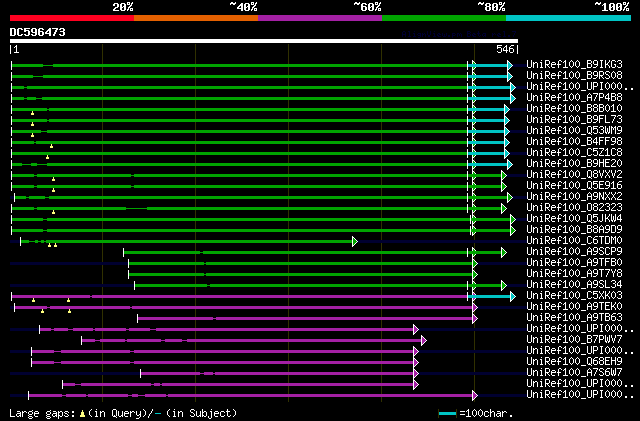Select hit label UniRef100_A9TB63
Screen dimensions: 640x421
(574, 318)
